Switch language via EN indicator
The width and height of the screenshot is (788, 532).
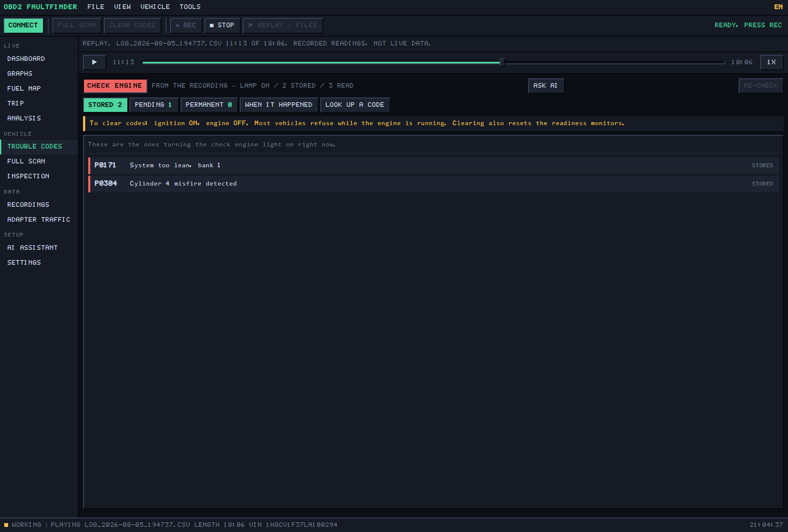[778, 7]
